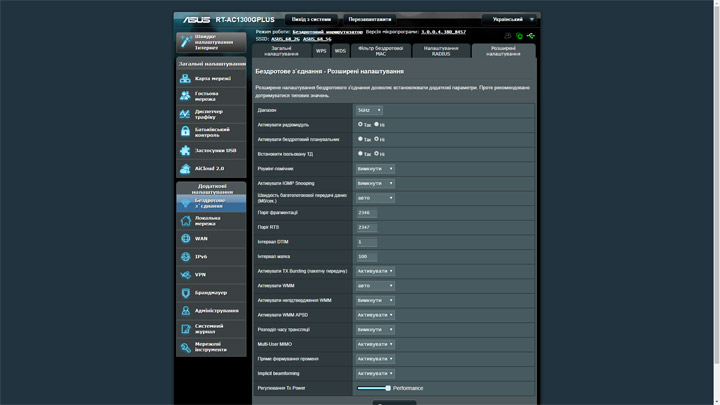Open Traffic Manager (Диспетчер трафіку) icon

(185, 114)
